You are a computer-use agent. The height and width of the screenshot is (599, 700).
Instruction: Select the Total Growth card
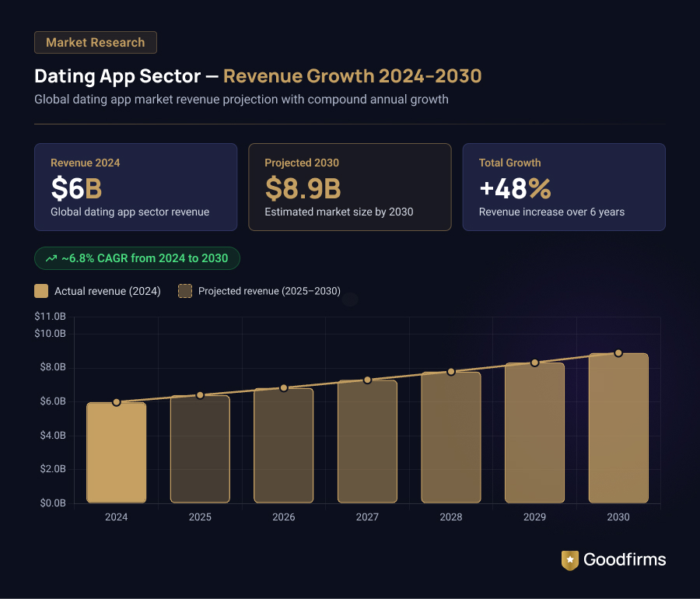(x=563, y=187)
